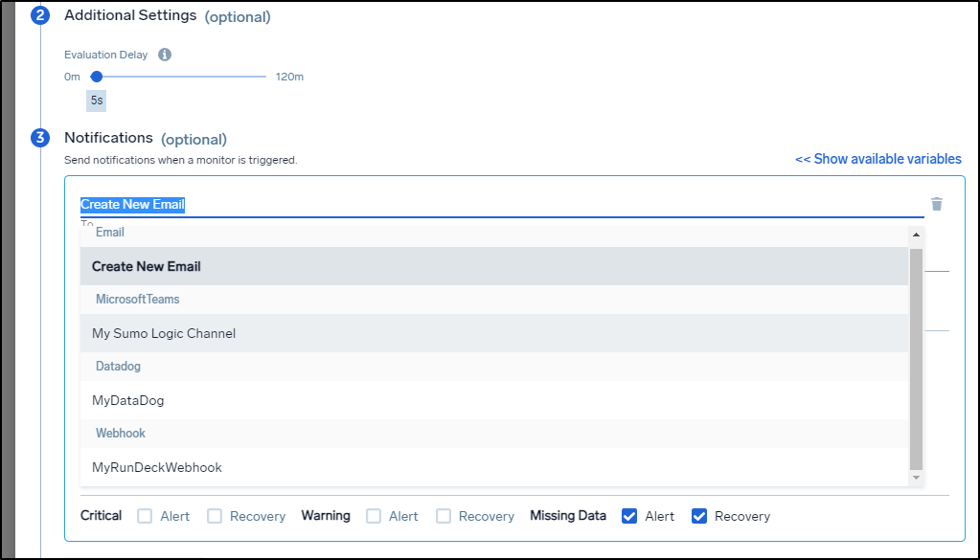Click the dropdown scrollbar down arrow
The image size is (980, 560).
click(x=916, y=478)
